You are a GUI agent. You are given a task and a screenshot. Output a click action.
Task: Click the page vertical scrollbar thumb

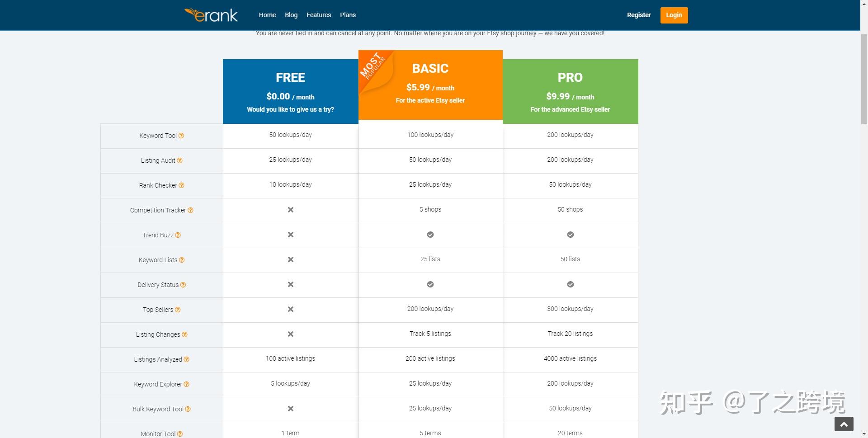[x=864, y=78]
